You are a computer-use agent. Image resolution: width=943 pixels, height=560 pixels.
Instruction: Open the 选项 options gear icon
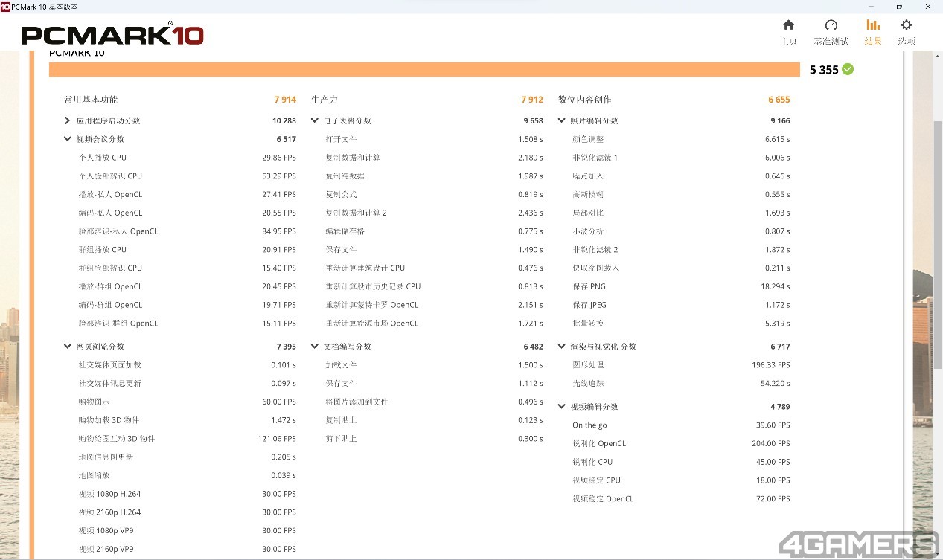(x=907, y=25)
